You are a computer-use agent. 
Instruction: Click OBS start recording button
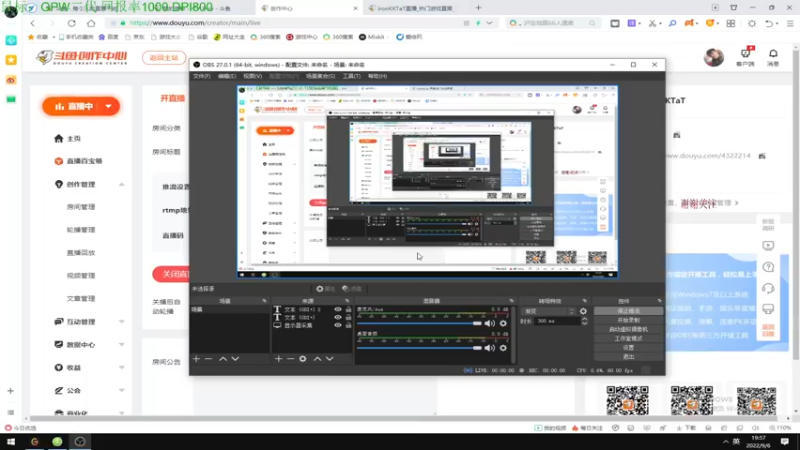click(629, 320)
